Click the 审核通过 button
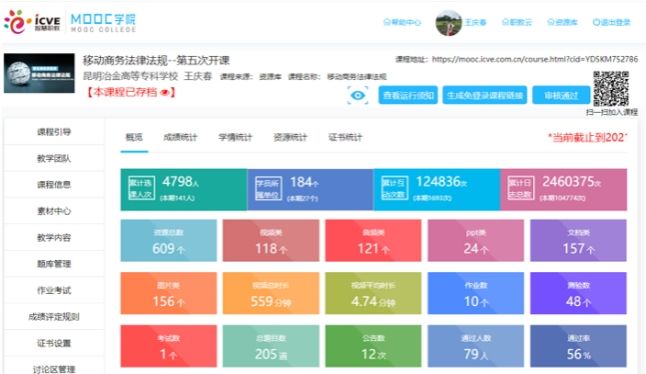 tap(561, 96)
